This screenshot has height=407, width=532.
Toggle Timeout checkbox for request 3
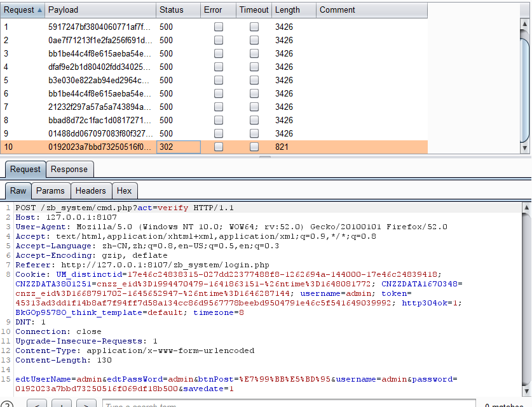tap(254, 53)
